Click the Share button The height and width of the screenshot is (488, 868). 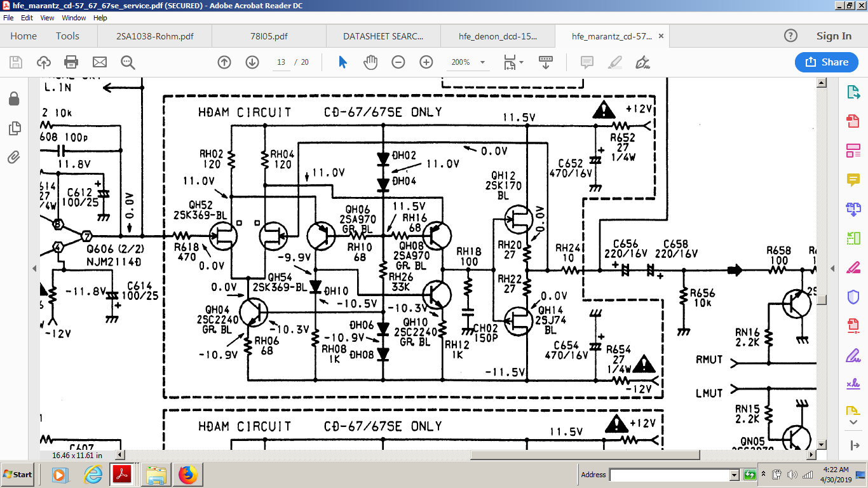(x=827, y=62)
